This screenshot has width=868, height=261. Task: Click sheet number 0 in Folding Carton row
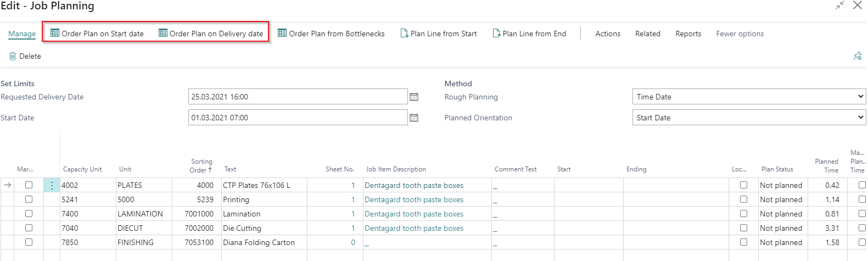(x=353, y=243)
